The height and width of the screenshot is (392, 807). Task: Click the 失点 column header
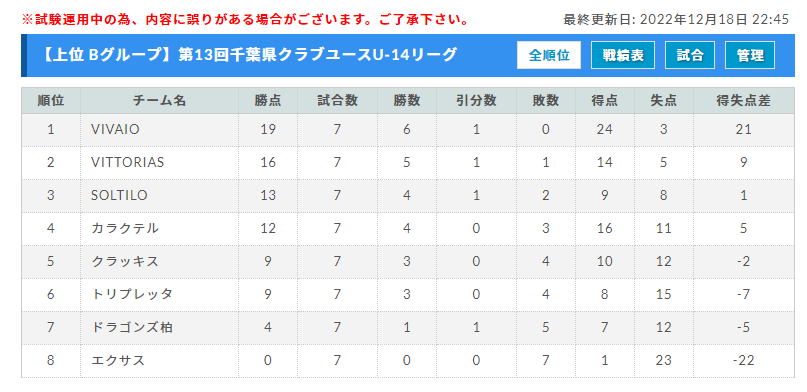pyautogui.click(x=664, y=101)
